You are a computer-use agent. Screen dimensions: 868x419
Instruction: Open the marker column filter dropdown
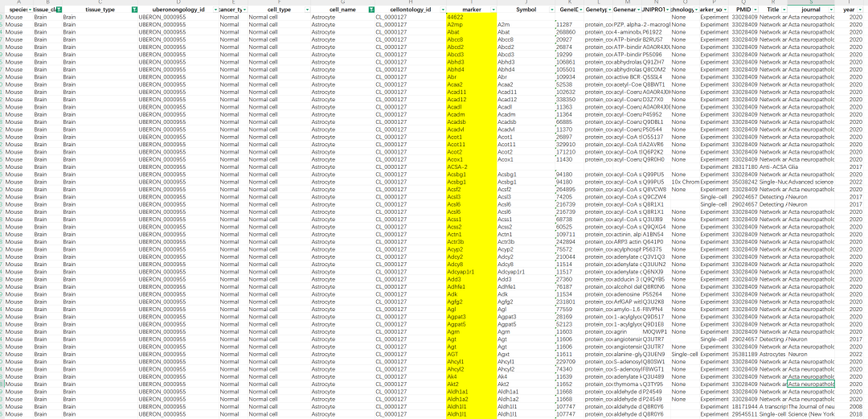(x=493, y=10)
